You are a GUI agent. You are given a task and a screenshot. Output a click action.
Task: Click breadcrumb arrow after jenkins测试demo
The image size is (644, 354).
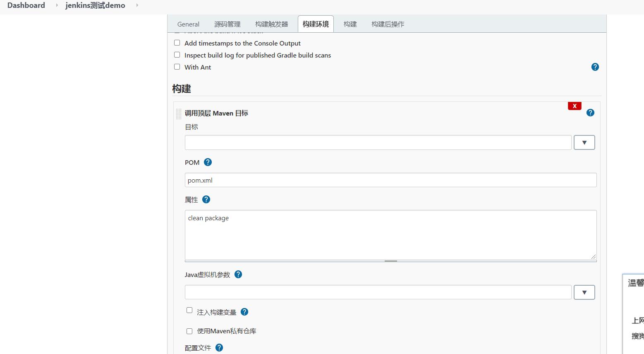point(137,5)
